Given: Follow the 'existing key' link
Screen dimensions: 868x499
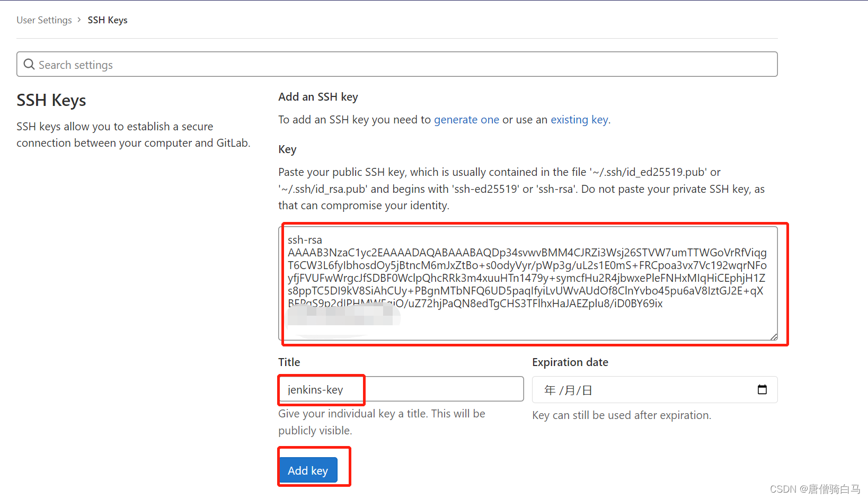Looking at the screenshot, I should pos(579,120).
